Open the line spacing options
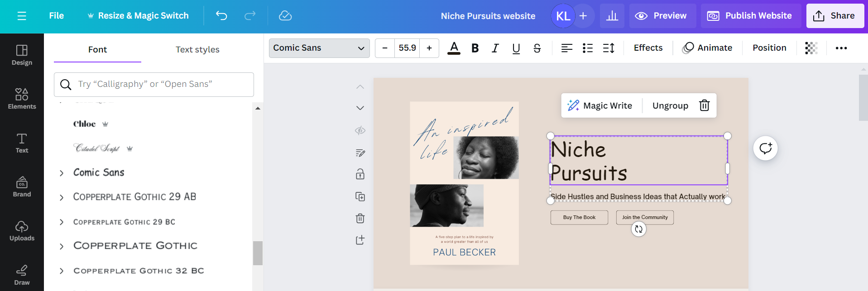The height and width of the screenshot is (291, 868). [x=609, y=48]
